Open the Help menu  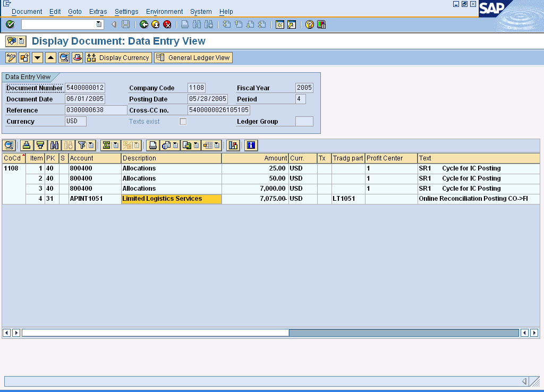coord(226,12)
